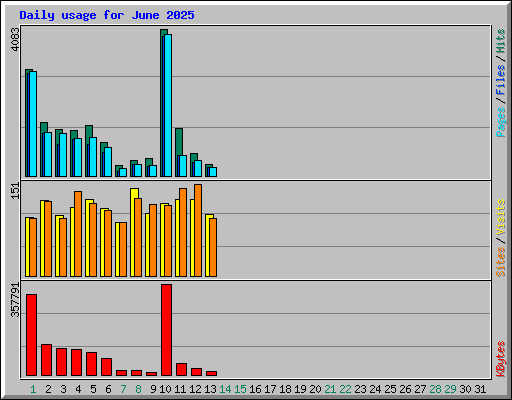Viewport: 512px width, 400px height.
Task: Click the red KBytes bar for day 10
Action: (166, 330)
